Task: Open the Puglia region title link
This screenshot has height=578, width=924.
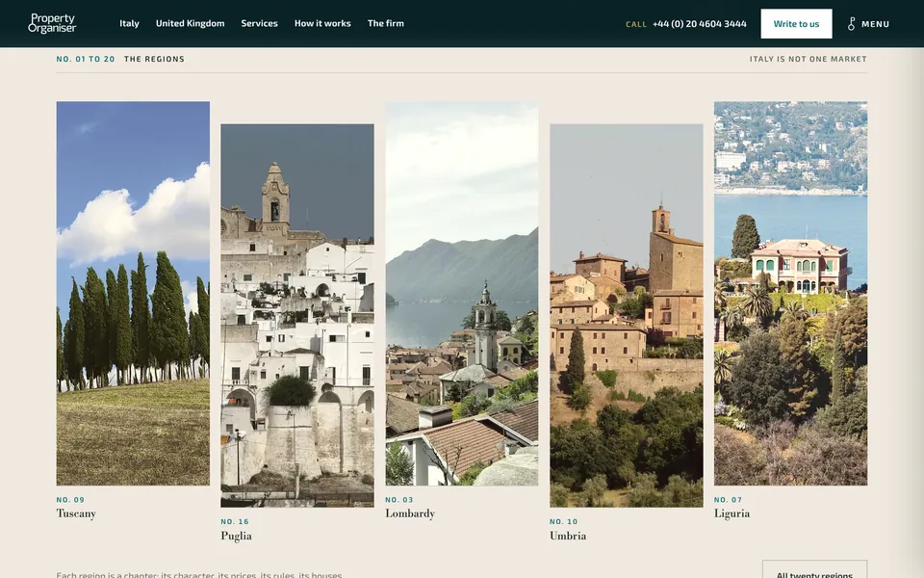Action: [236, 536]
